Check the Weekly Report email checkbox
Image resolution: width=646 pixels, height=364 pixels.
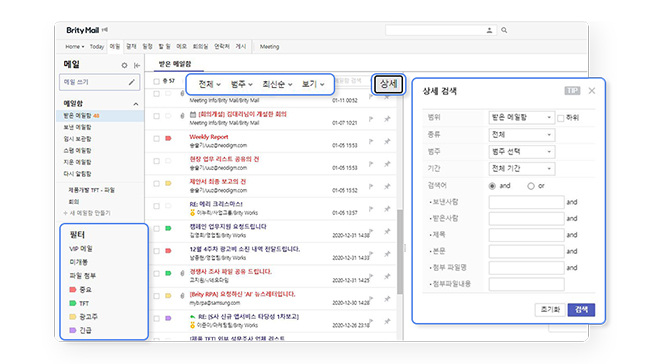pos(156,139)
